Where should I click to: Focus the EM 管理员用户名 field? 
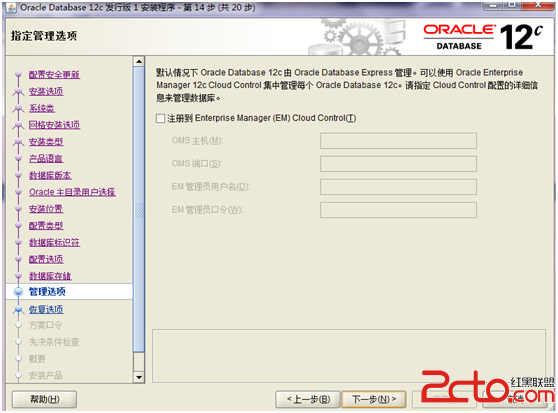(x=398, y=187)
